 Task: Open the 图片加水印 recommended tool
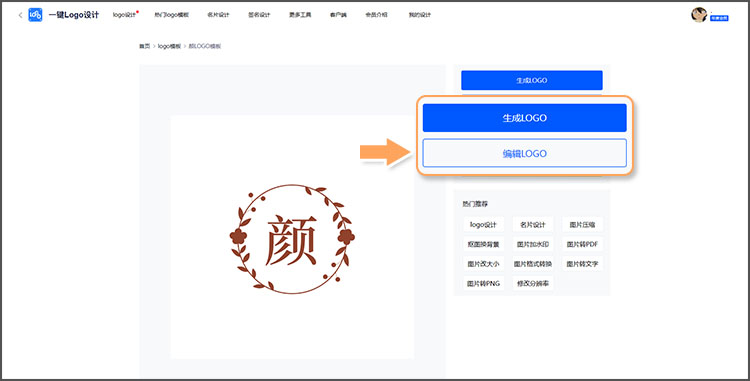point(533,244)
